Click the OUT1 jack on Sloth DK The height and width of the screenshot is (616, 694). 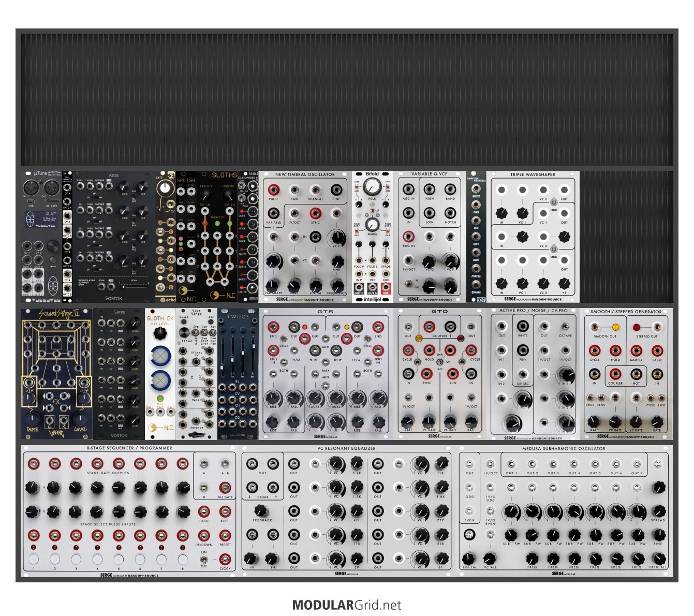[150, 412]
